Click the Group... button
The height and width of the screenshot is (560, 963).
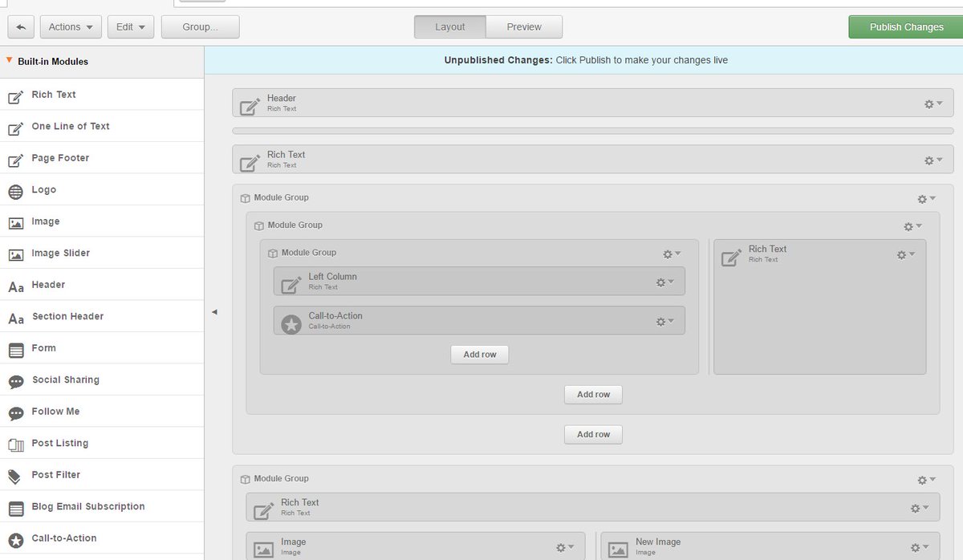[x=200, y=26]
